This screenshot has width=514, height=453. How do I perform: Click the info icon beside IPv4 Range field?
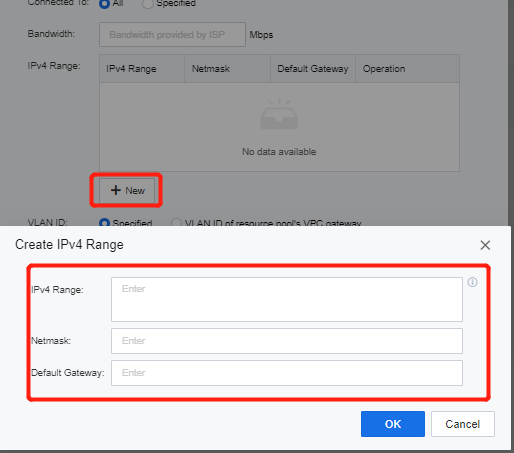(x=472, y=282)
